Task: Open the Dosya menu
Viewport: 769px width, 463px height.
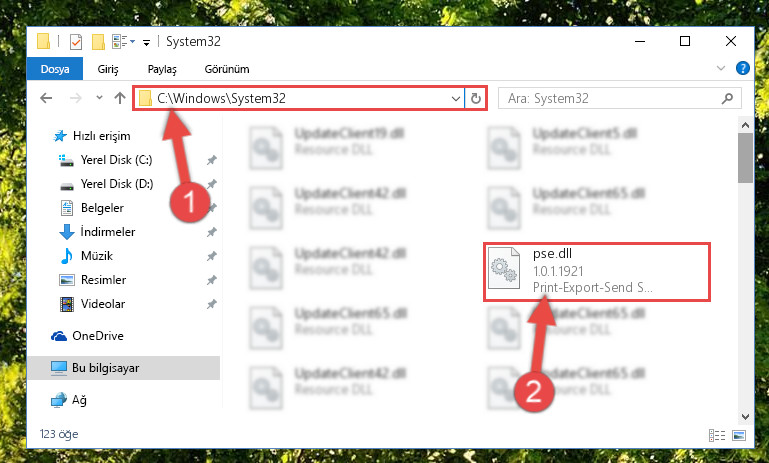Action: (54, 69)
